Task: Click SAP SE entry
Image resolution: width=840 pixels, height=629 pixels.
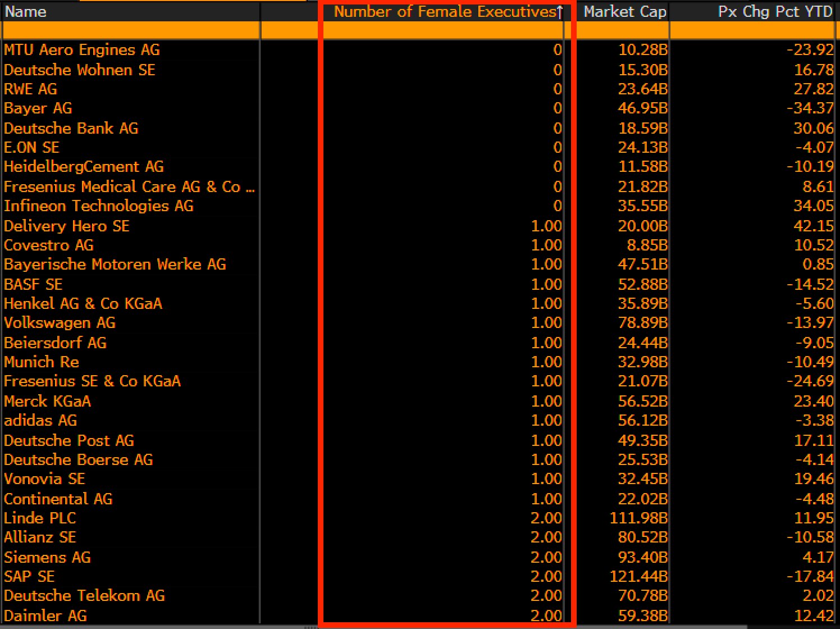Action: coord(29,577)
